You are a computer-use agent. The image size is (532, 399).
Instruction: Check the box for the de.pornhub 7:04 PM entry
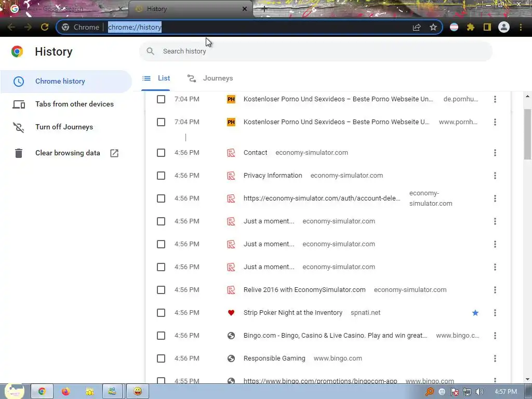161,99
